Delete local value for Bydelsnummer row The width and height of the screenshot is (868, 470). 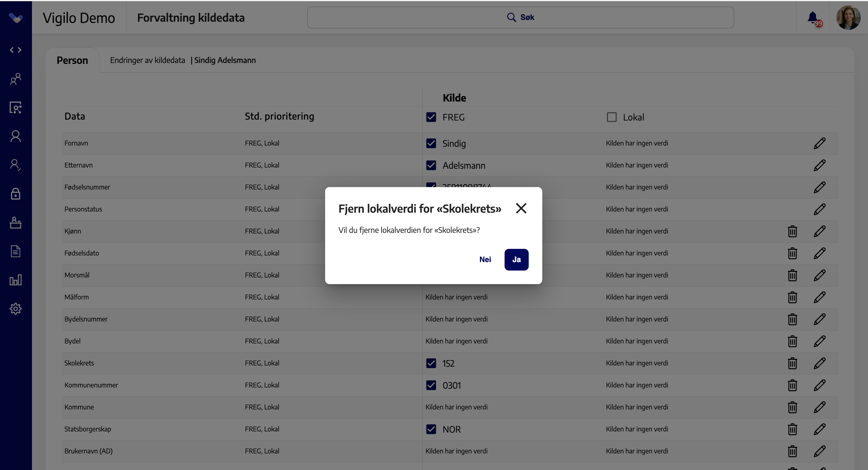pyautogui.click(x=792, y=319)
